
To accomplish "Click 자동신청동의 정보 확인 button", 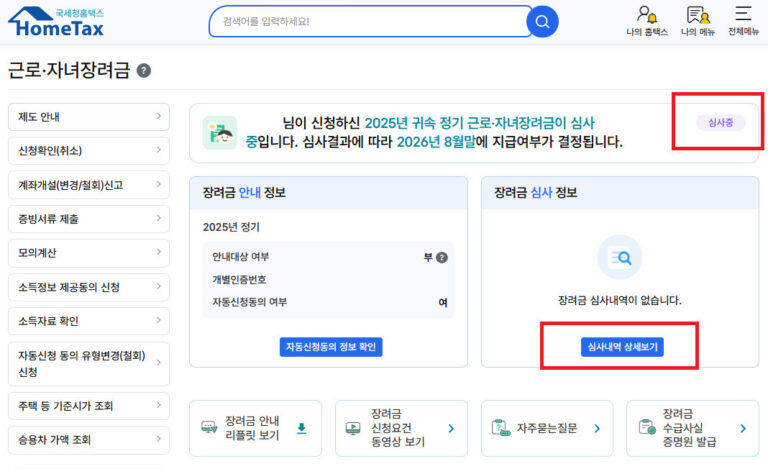I will 331,347.
